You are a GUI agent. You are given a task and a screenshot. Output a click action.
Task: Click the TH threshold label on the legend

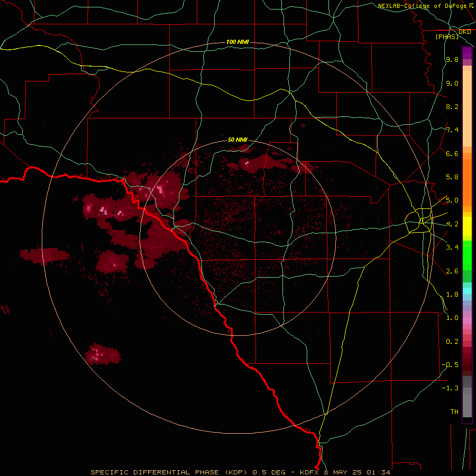click(x=454, y=411)
